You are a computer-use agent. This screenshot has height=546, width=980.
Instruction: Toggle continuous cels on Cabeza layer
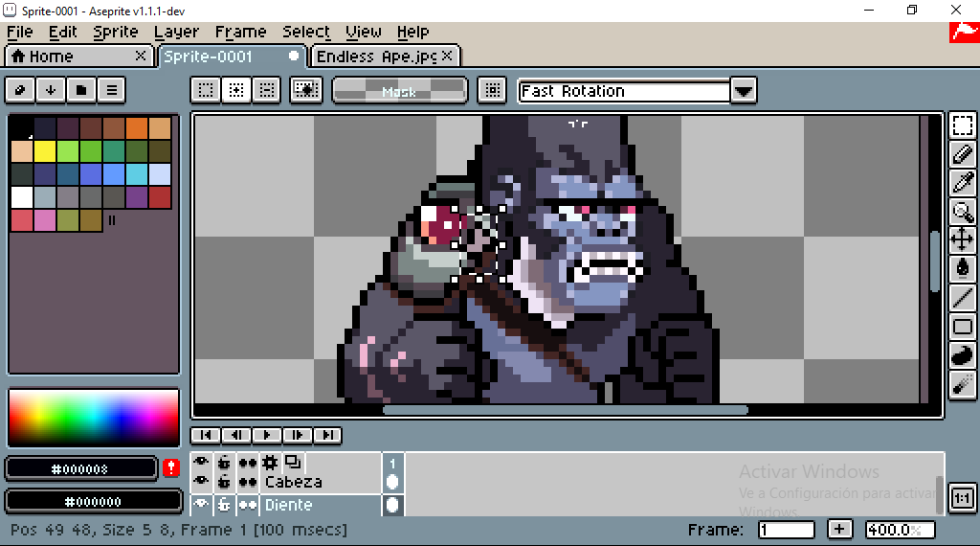[248, 482]
